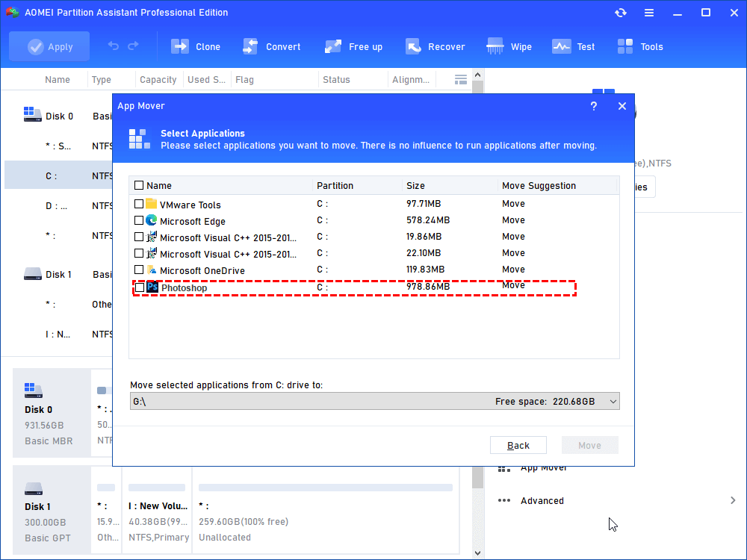Open the Test tool

click(x=561, y=46)
